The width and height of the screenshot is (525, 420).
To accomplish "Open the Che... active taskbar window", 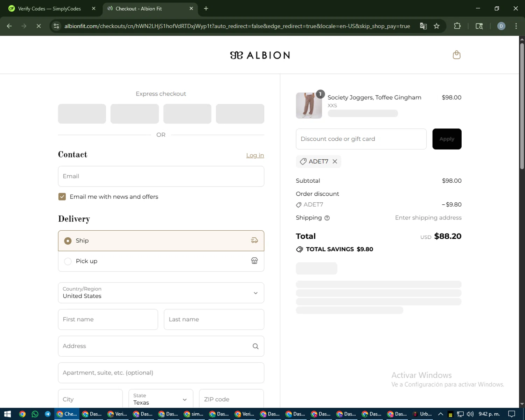I will point(66,414).
